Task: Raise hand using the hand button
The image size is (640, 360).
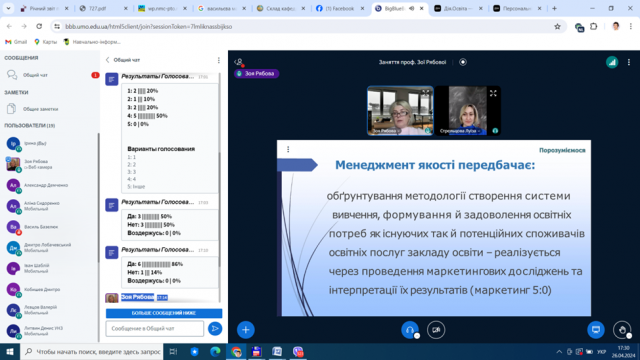Action: (622, 330)
